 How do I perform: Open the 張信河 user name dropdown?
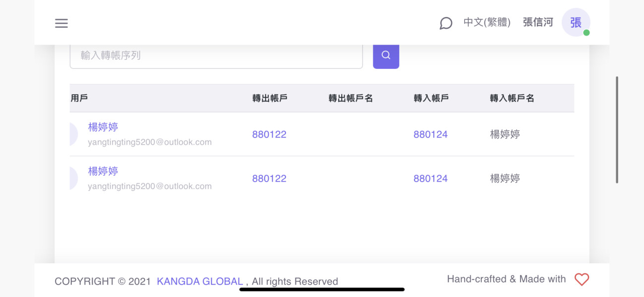coord(537,22)
